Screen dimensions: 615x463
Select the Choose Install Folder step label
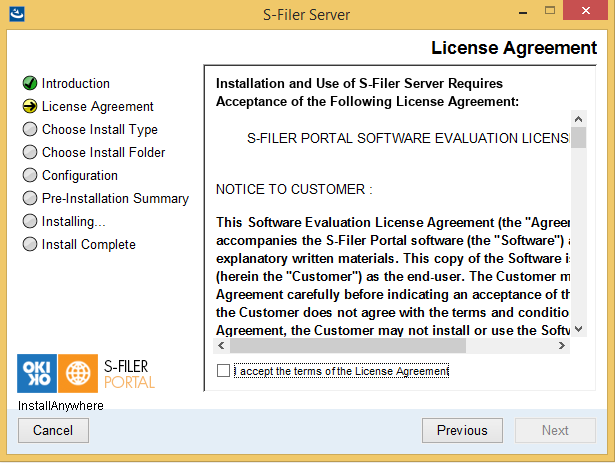[104, 152]
